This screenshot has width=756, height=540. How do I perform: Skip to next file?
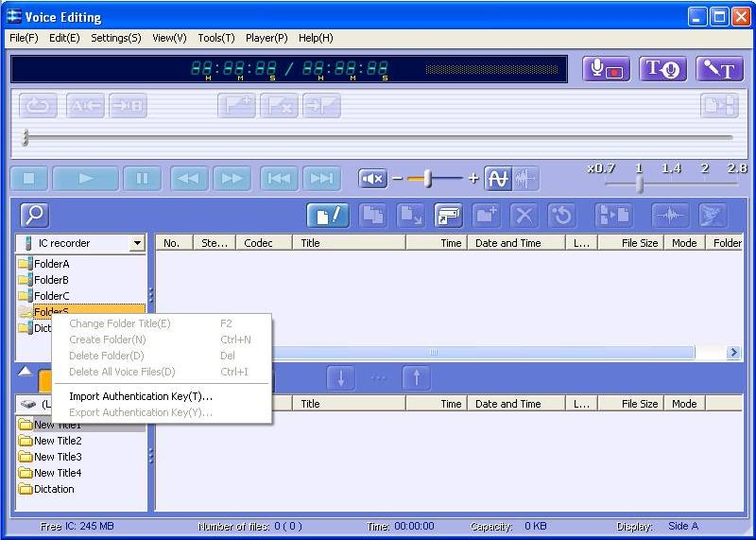(x=321, y=179)
